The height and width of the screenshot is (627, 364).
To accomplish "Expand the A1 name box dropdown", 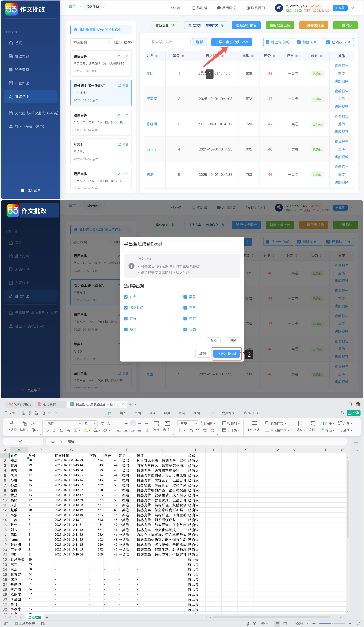I will click(40, 442).
